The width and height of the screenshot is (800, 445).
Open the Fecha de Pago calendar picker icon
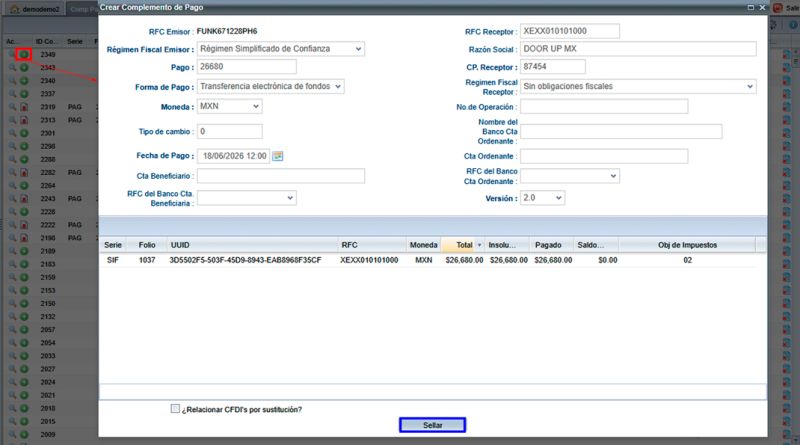(278, 156)
